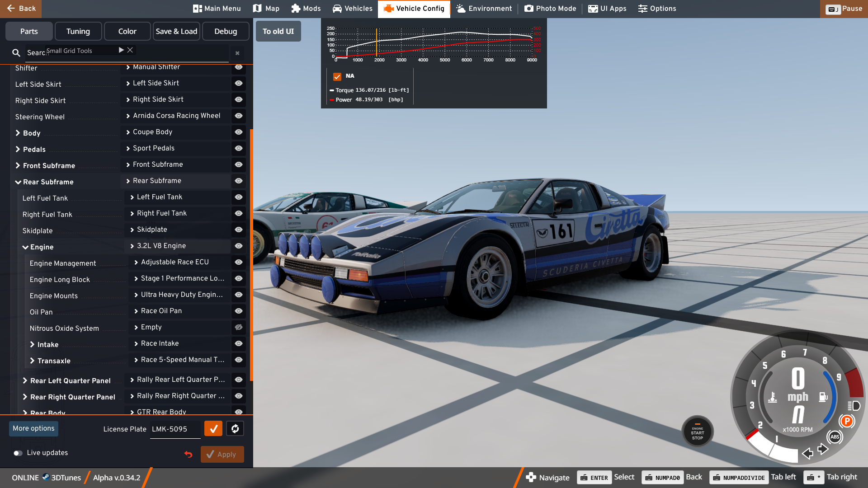Uncheck the NA checkbox in torque graph

pyautogui.click(x=337, y=76)
